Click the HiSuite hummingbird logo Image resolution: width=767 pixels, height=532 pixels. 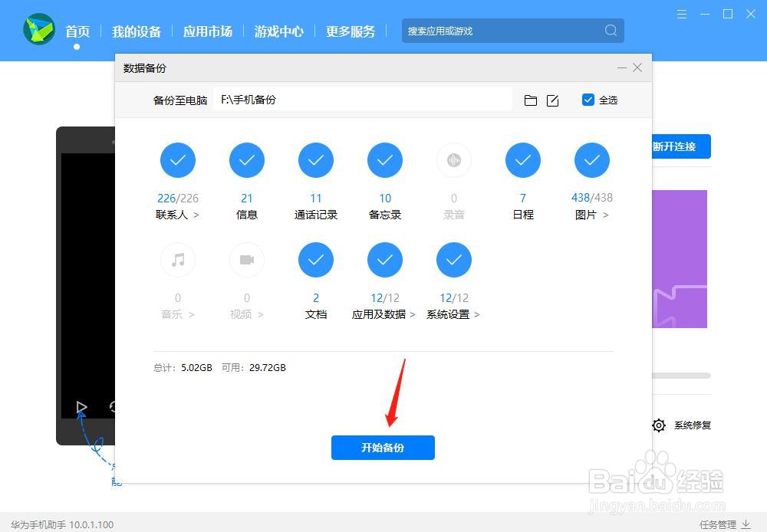39,29
